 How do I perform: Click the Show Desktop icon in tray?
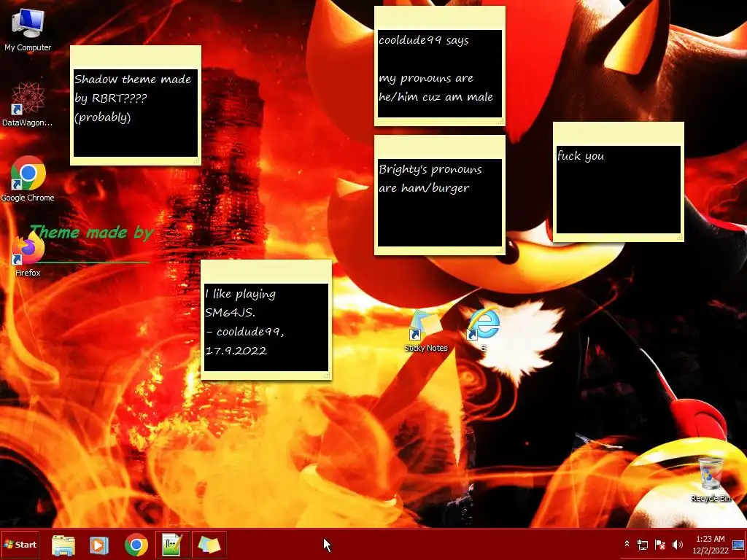[x=738, y=544]
